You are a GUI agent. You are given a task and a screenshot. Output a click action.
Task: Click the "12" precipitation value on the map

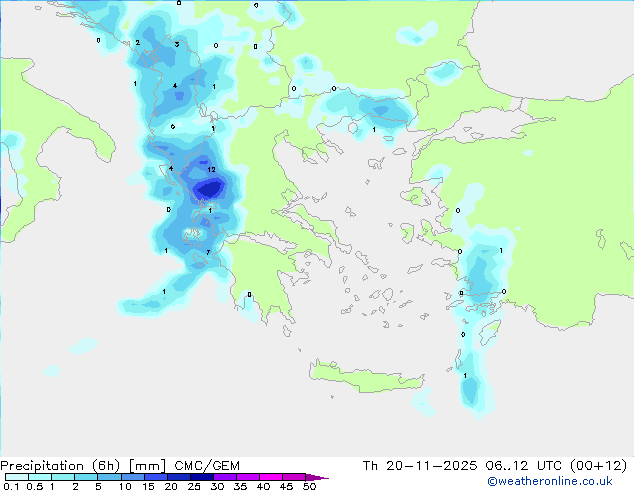(x=211, y=169)
